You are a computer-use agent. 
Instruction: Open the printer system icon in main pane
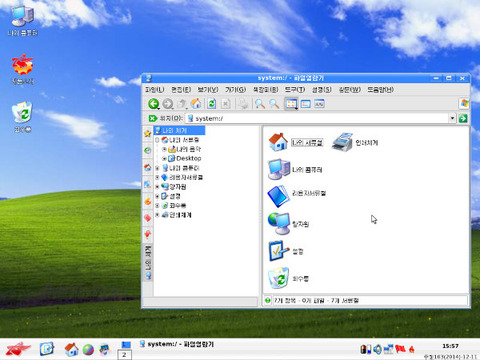342,142
